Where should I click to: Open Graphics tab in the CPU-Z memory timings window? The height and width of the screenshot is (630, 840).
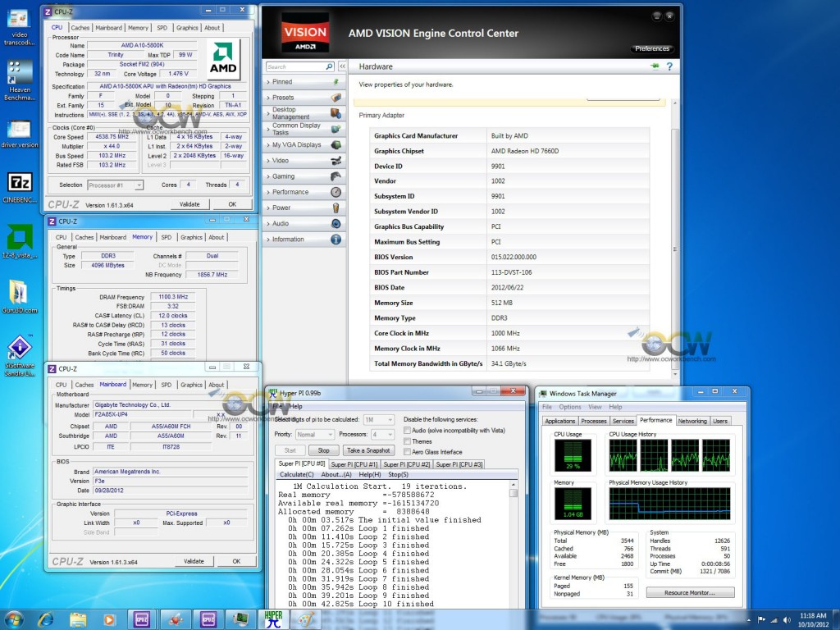[x=191, y=237]
